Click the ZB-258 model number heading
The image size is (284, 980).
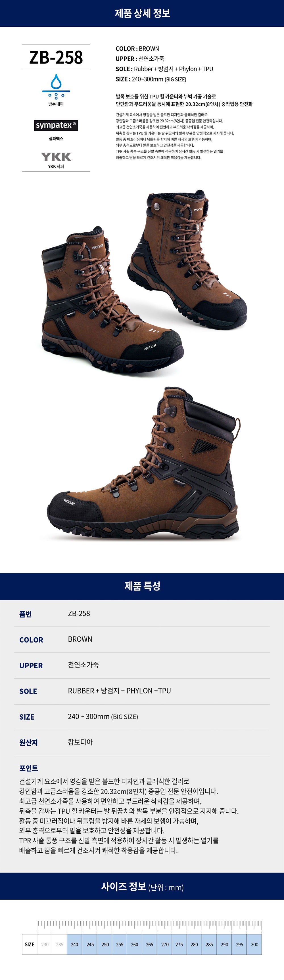click(x=56, y=58)
